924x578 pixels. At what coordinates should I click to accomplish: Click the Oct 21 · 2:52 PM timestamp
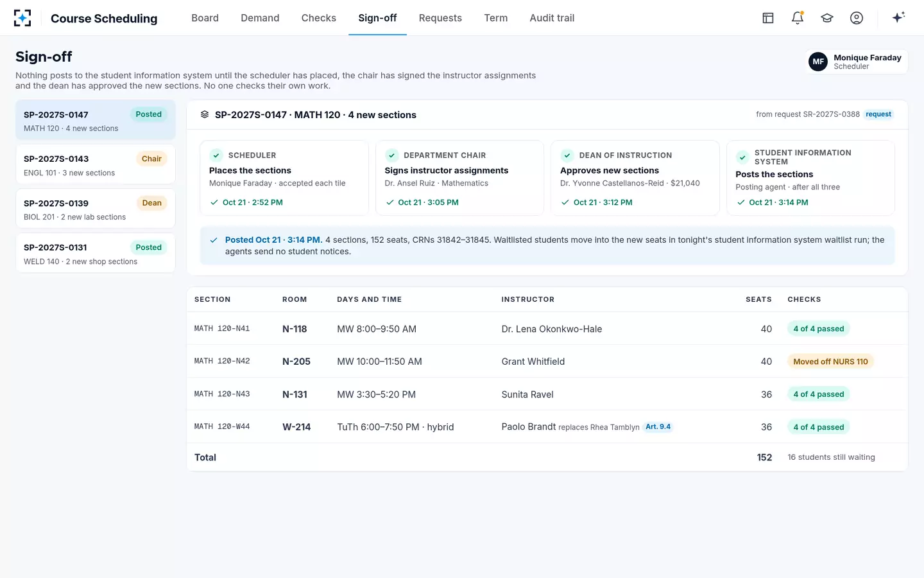253,202
